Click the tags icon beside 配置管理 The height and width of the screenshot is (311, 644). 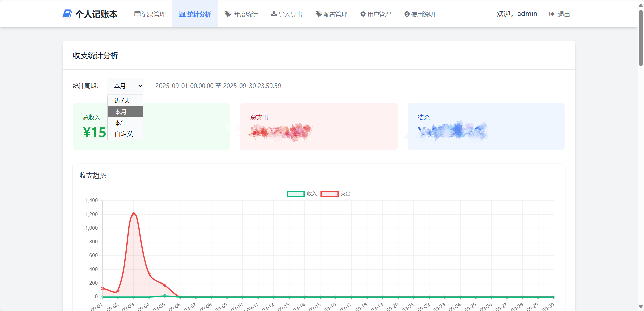pos(319,14)
